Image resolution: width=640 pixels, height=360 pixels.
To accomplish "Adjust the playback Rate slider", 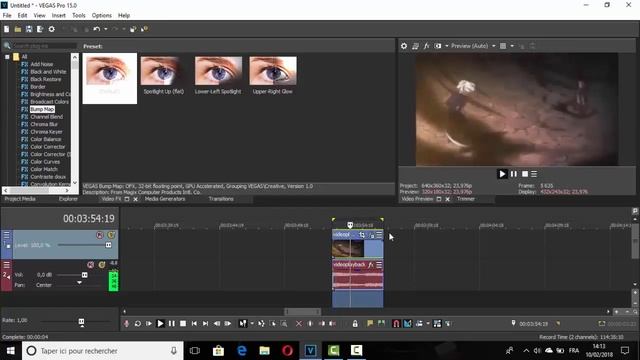I will click(x=82, y=322).
